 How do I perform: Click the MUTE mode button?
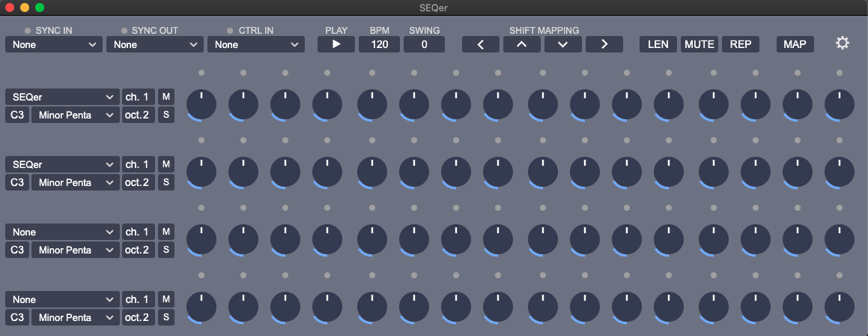click(699, 44)
